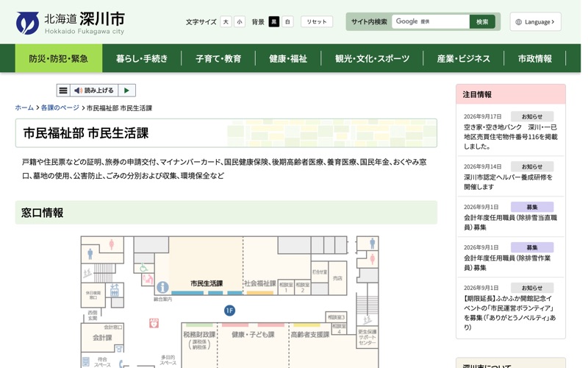Screen dimensions: 588x368
Task: Click the 注目情報 panel header
Action: [511, 94]
